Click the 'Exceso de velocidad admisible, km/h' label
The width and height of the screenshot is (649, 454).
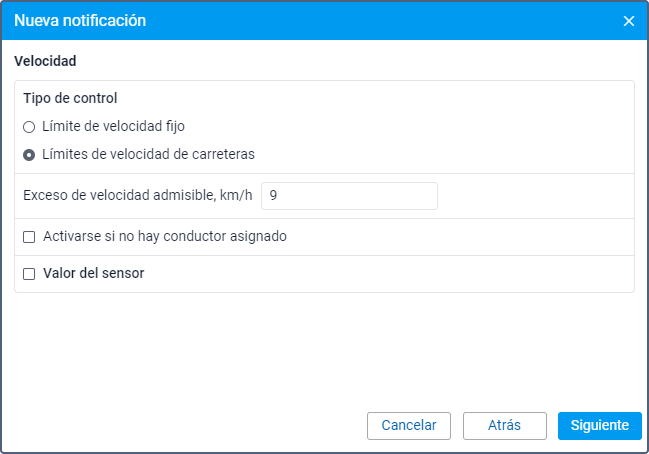point(137,197)
